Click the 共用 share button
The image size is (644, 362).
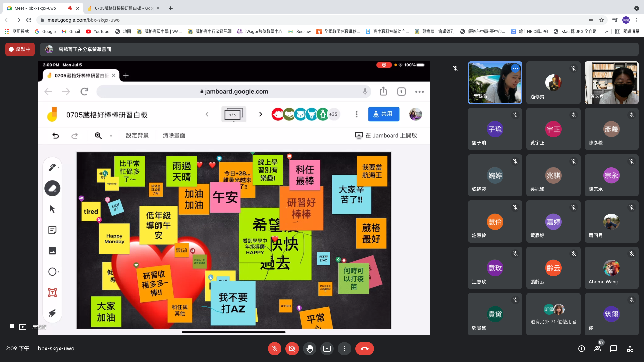pyautogui.click(x=383, y=114)
